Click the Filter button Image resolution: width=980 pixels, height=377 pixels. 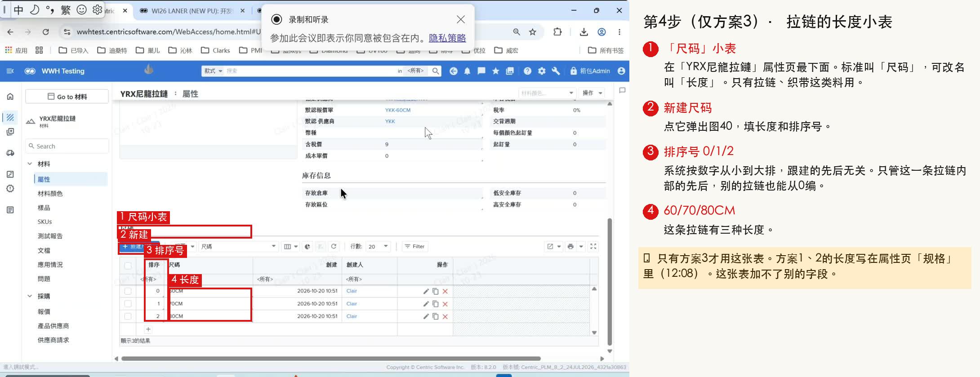click(x=414, y=246)
